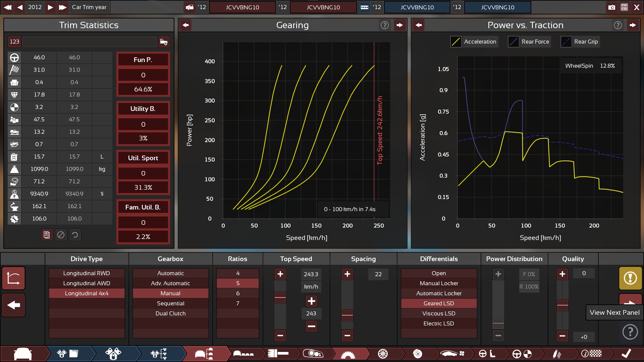Choose Dual Clutch gearbox option
The height and width of the screenshot is (362, 644).
[170, 313]
